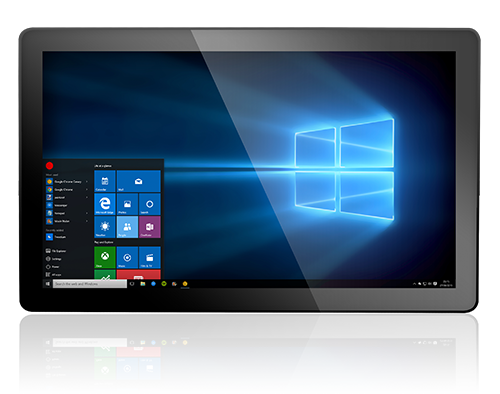Open the Music tile
The width and height of the screenshot is (500, 394).
tap(127, 257)
